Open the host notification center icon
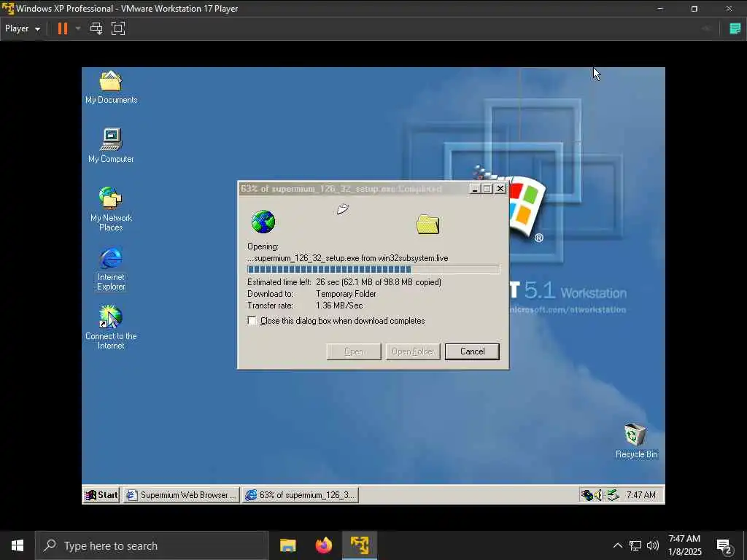The image size is (747, 560). (x=724, y=547)
